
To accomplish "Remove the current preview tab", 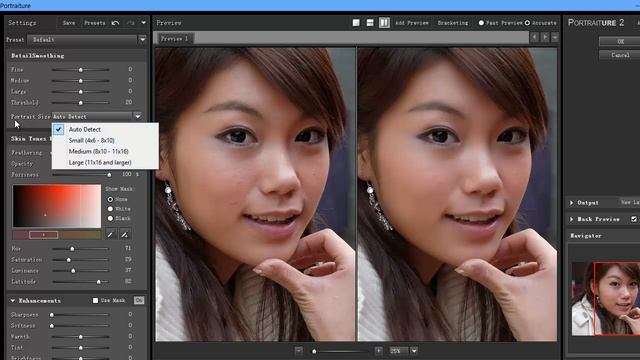I will point(555,37).
